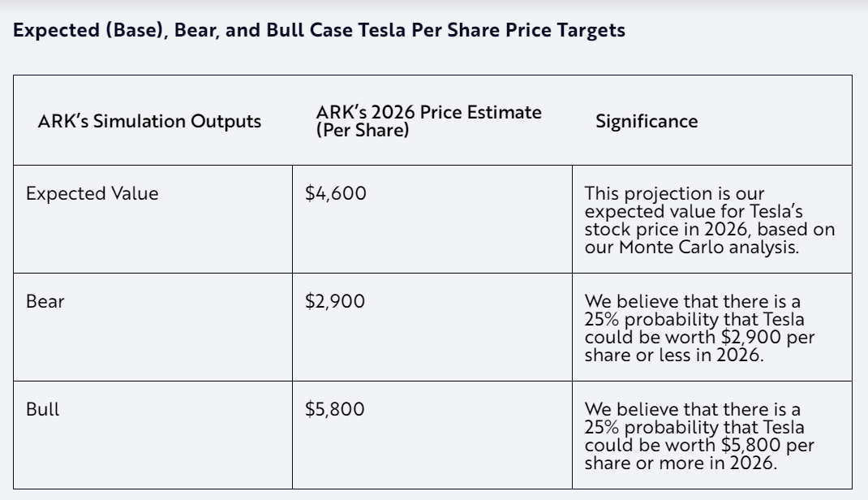The image size is (868, 500).
Task: Select the '(Per Share)' header subtext
Action: click(363, 130)
